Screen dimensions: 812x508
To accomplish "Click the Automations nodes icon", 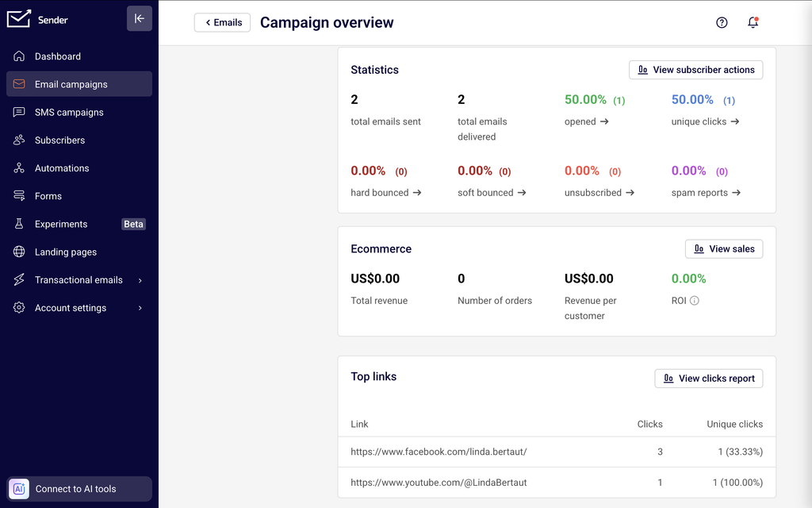I will [x=19, y=168].
